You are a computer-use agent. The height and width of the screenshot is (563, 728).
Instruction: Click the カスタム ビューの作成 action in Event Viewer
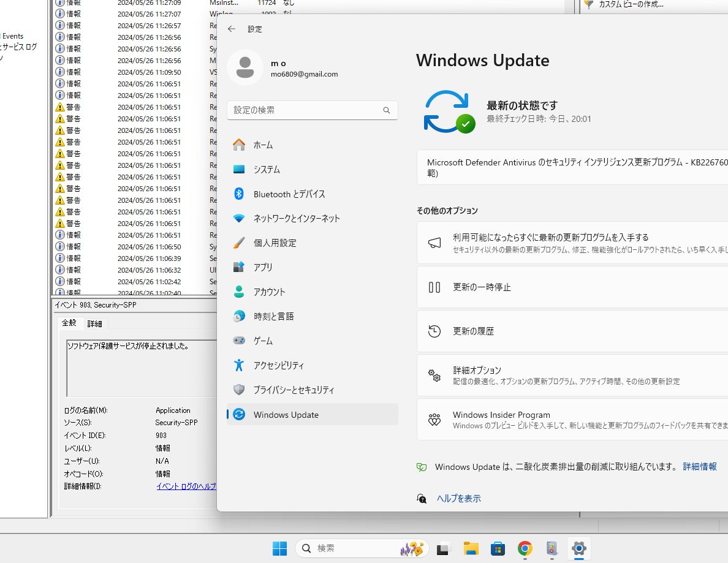[631, 4]
